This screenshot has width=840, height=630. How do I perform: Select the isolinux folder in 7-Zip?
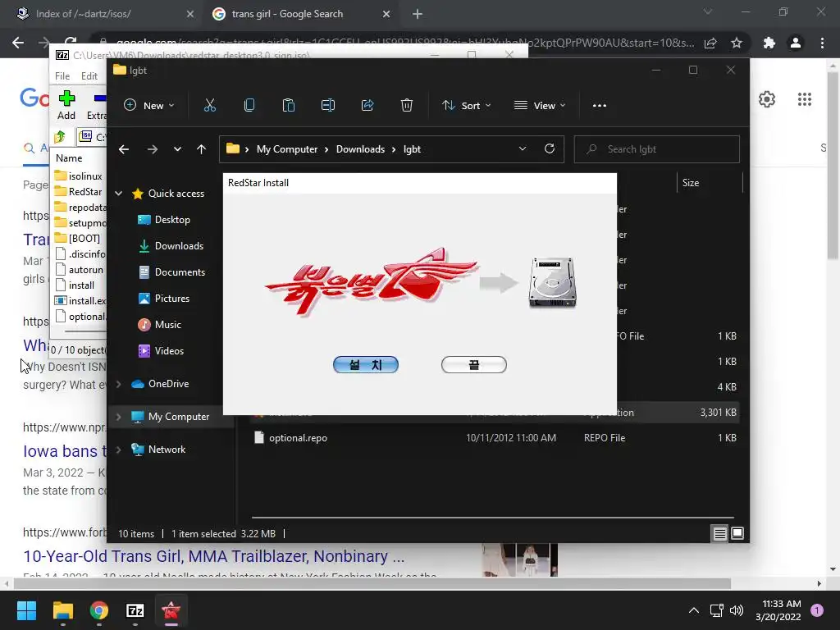(x=80, y=176)
